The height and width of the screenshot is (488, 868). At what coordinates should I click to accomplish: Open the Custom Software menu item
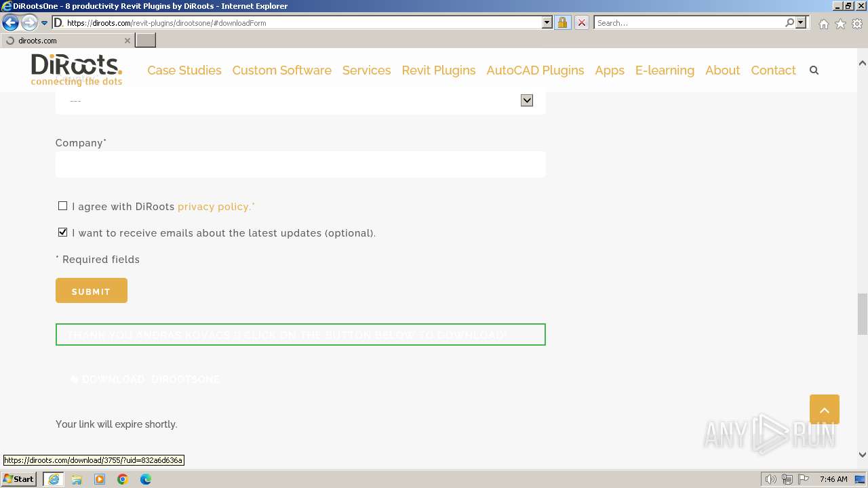coord(282,70)
